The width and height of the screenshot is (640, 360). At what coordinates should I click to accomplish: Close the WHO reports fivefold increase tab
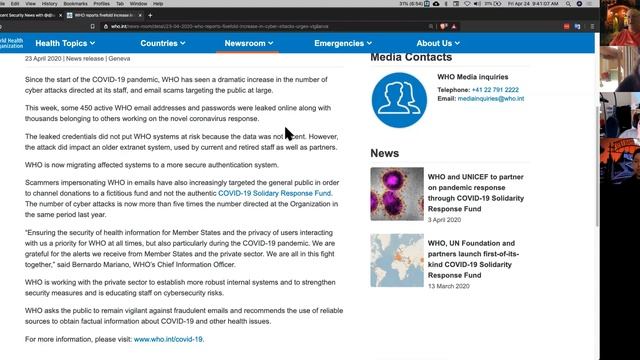[x=140, y=15]
